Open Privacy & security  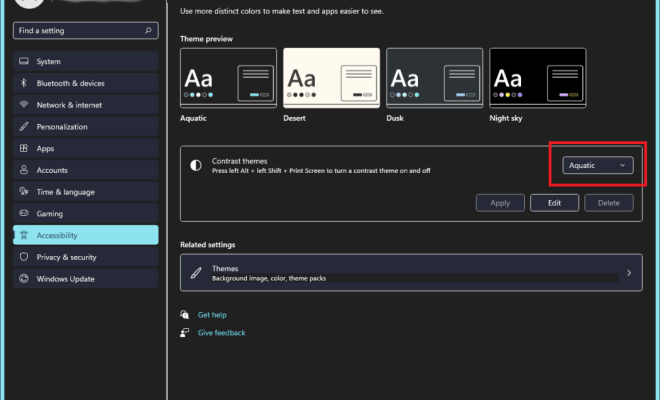86,257
